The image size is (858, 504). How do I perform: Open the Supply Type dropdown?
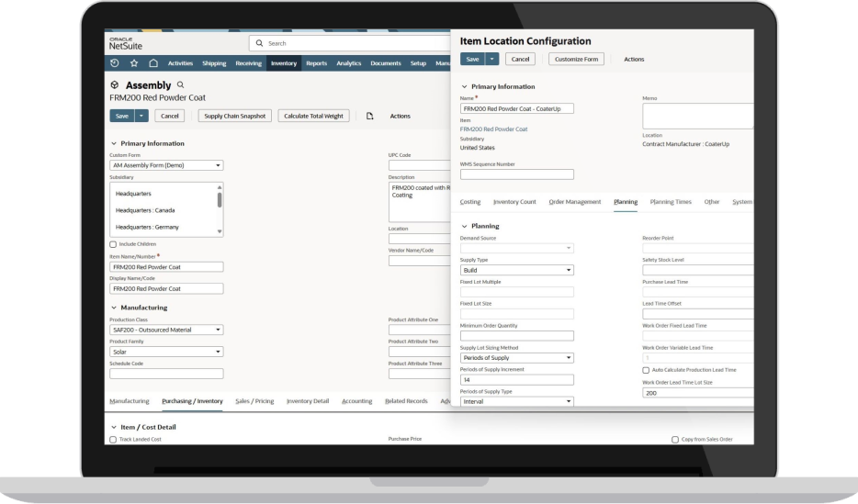[x=517, y=270]
